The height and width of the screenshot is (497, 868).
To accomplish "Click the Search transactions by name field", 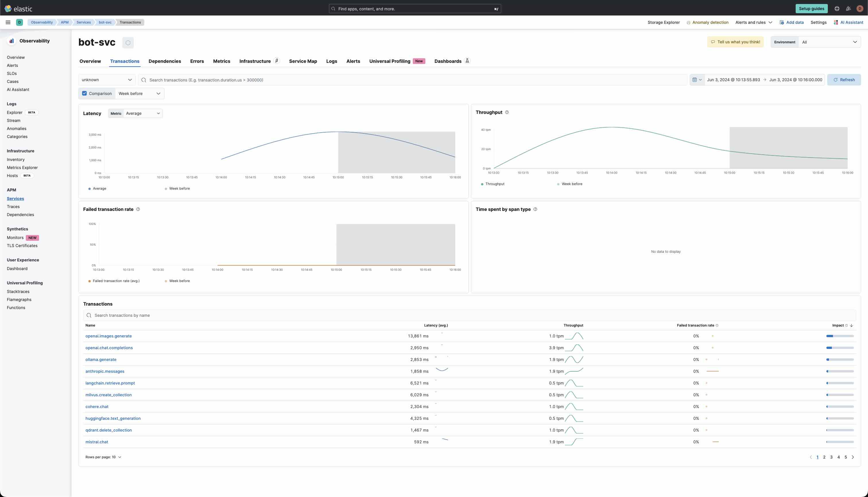I will click(x=469, y=315).
